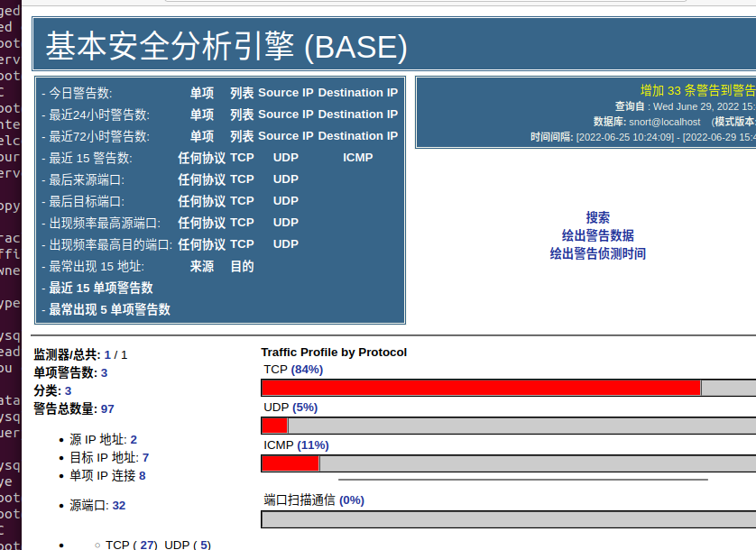Click 源 IP 地址 count 2
756x550 pixels.
point(134,440)
